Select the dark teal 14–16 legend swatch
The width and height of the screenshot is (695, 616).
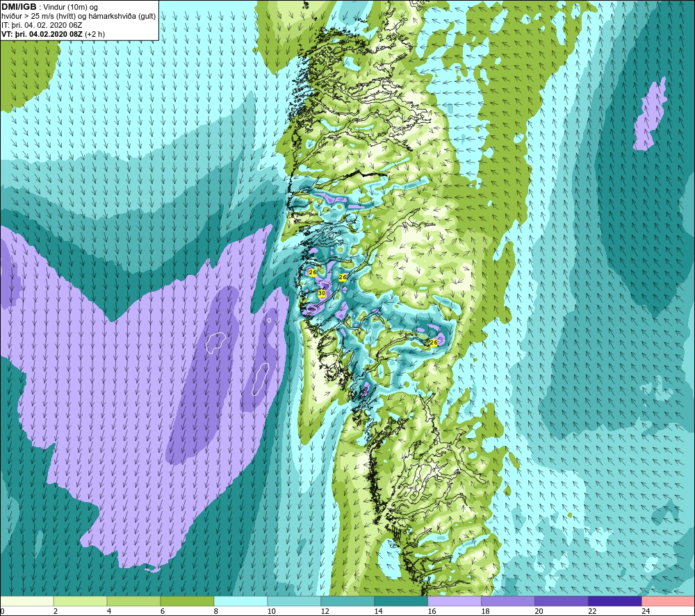pyautogui.click(x=401, y=601)
